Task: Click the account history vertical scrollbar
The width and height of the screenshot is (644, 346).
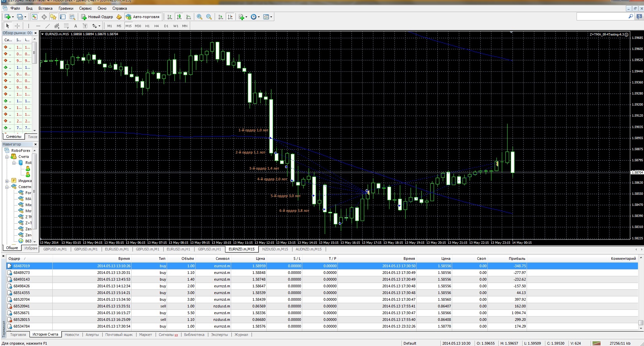Action: coord(641,293)
